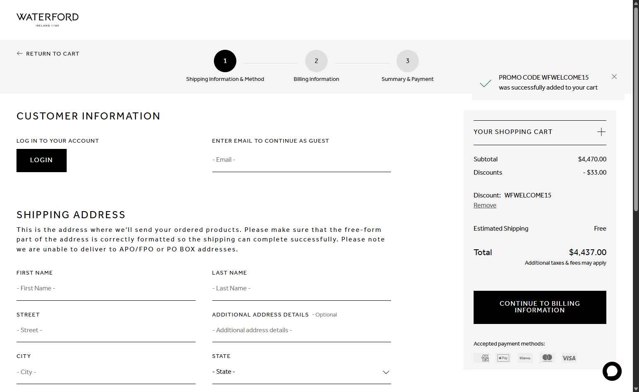This screenshot has width=639, height=392.
Task: Go back via Return to Cart link
Action: pos(48,54)
